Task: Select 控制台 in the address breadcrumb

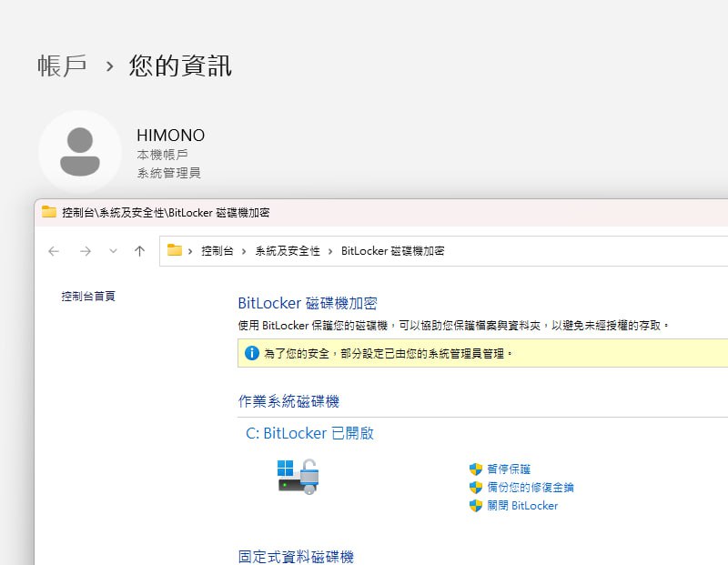Action: (217, 251)
